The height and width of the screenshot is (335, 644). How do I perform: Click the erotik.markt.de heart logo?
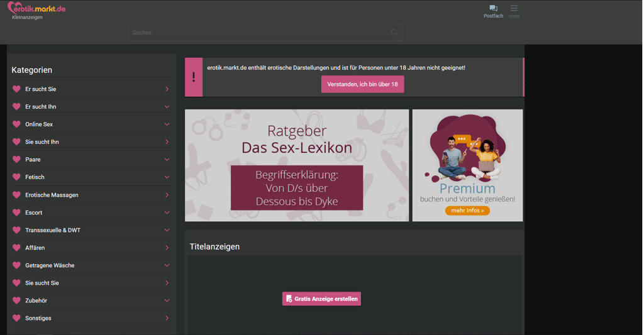(36, 8)
